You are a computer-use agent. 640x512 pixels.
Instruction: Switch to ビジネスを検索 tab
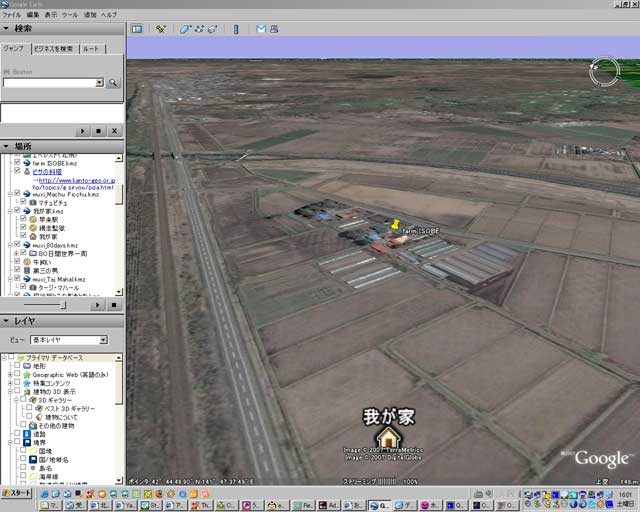click(x=53, y=49)
